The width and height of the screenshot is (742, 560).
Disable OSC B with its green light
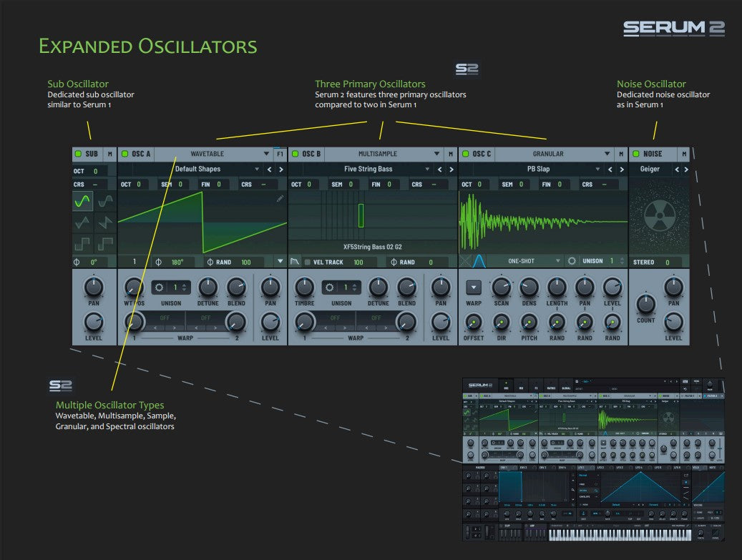296,154
